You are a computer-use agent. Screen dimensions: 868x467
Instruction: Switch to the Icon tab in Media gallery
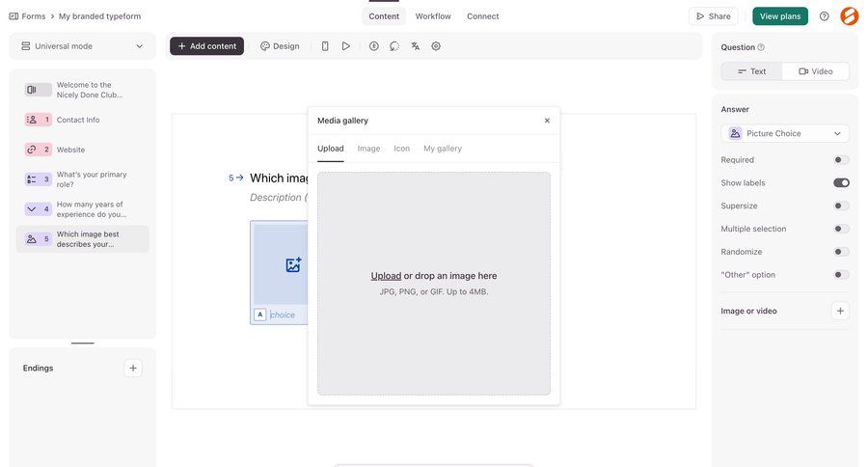(x=402, y=149)
